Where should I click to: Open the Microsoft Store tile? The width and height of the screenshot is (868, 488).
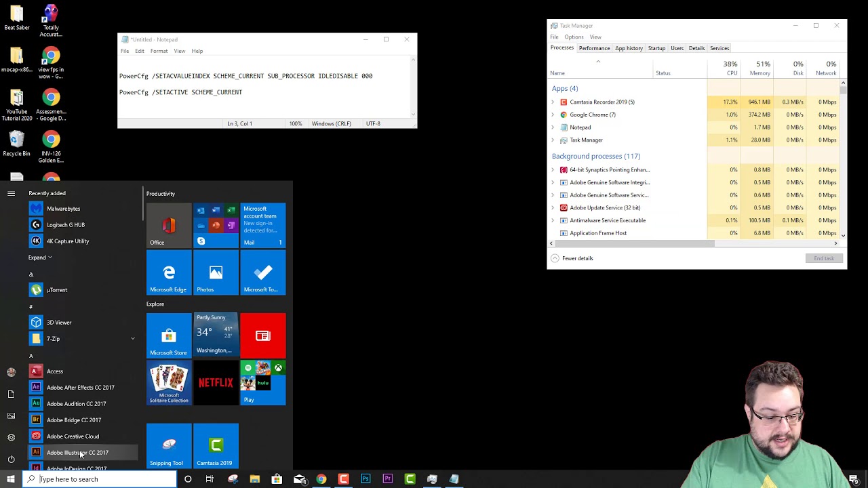[169, 335]
